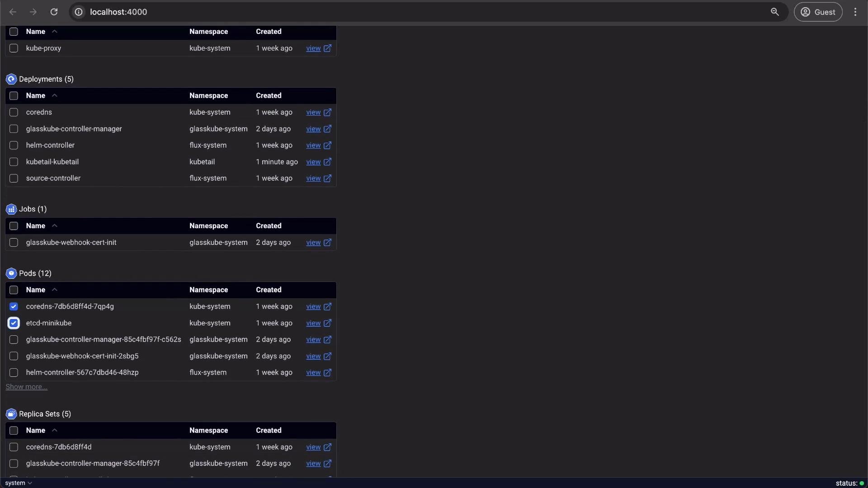Click Namespace column header in Deployments table
Screen dimensions: 868x488
[208, 96]
